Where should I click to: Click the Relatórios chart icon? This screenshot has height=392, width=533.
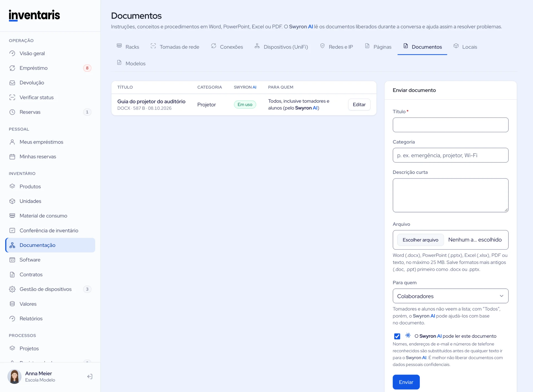pyautogui.click(x=12, y=318)
